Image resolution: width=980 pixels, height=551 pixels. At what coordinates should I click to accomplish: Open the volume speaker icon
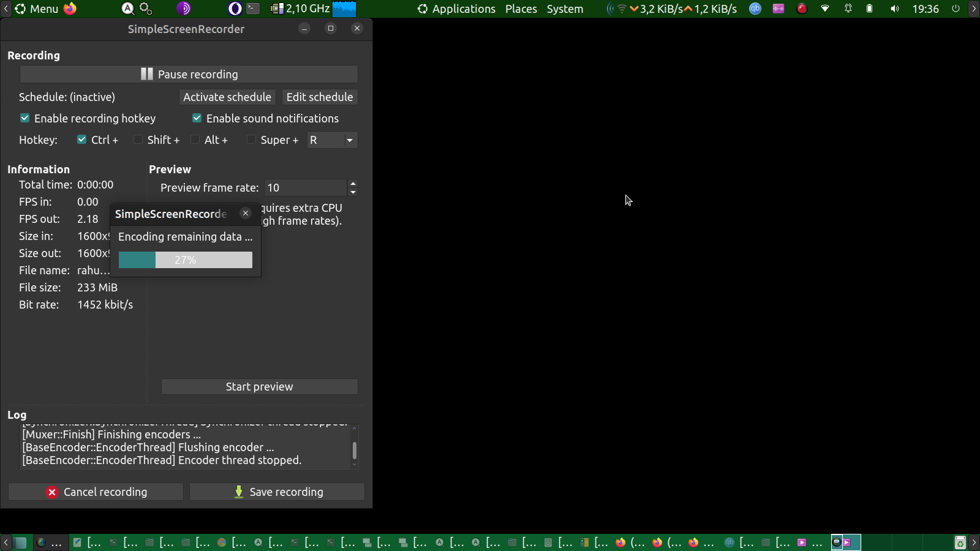tap(895, 9)
